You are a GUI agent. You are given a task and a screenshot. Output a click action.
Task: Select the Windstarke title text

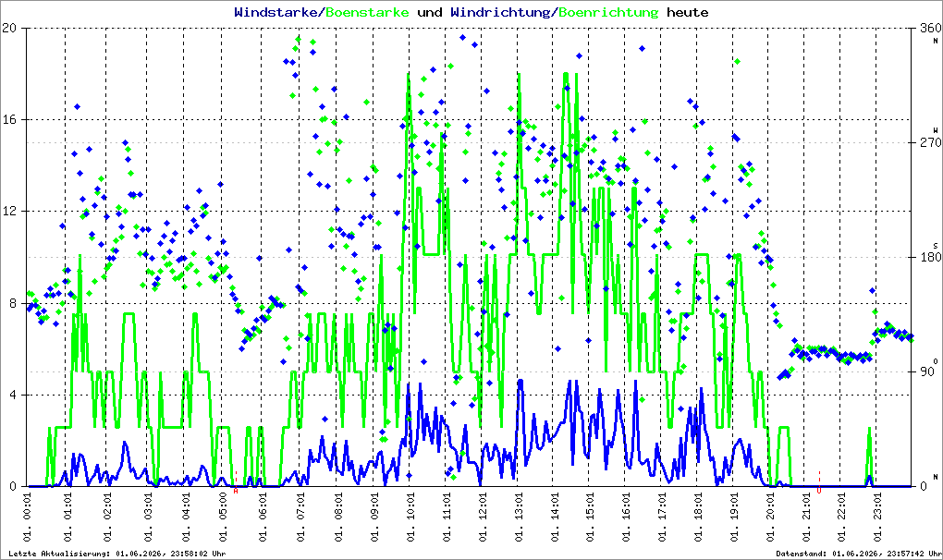pyautogui.click(x=276, y=13)
